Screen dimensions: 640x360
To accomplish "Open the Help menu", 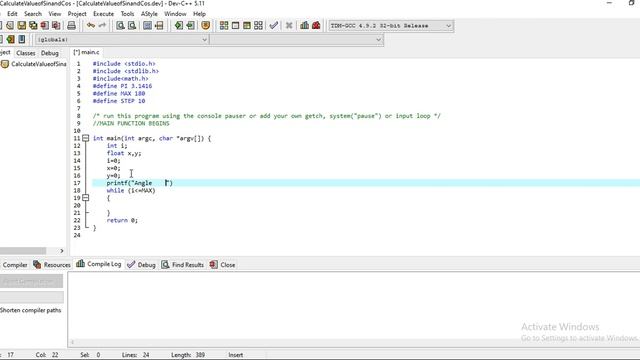I will coord(199,14).
